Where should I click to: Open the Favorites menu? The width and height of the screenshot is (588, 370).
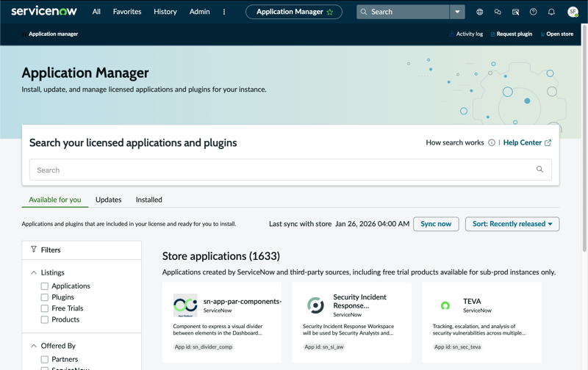click(127, 12)
